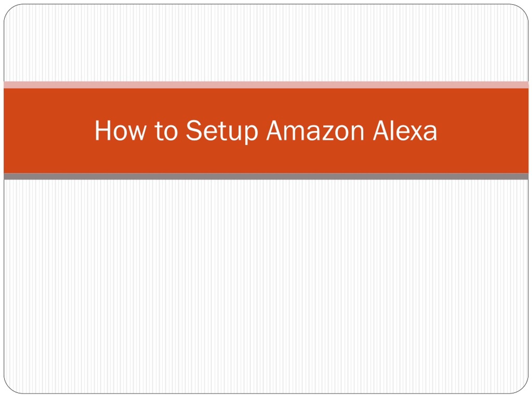The width and height of the screenshot is (532, 399).
Task: Click the empty striped area below the banner
Action: [266, 286]
